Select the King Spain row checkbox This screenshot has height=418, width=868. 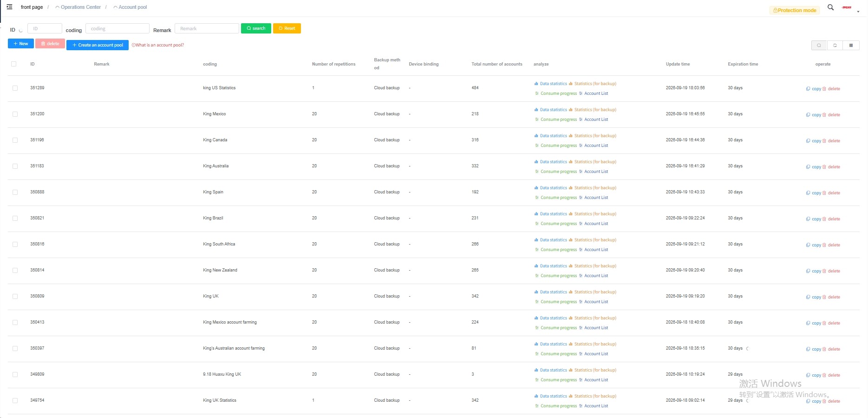pos(15,192)
